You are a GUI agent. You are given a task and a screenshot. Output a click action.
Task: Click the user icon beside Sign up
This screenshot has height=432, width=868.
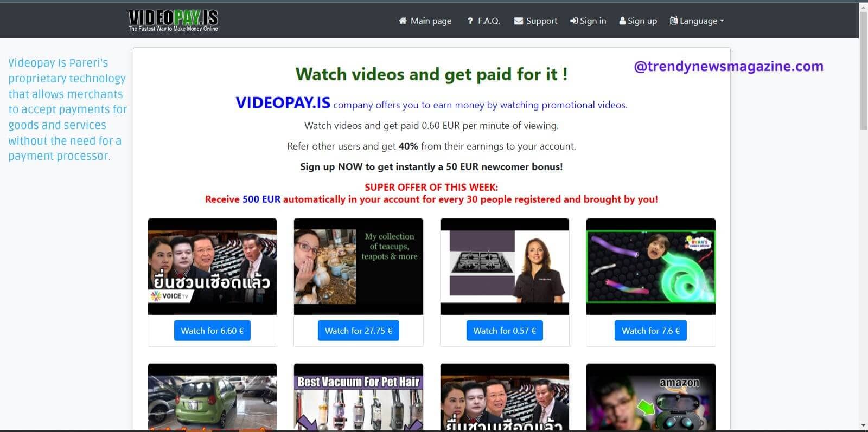tap(622, 21)
